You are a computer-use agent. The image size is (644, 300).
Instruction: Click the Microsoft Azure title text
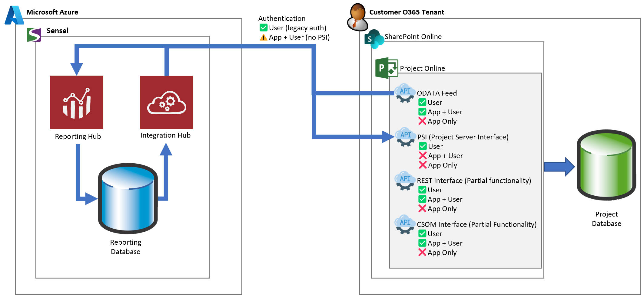52,12
